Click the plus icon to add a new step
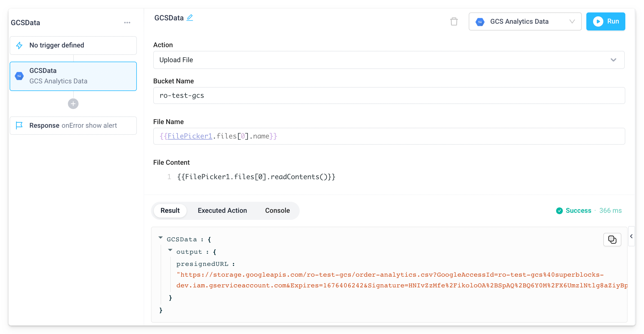Viewport: 644px width, 334px height. [x=73, y=103]
